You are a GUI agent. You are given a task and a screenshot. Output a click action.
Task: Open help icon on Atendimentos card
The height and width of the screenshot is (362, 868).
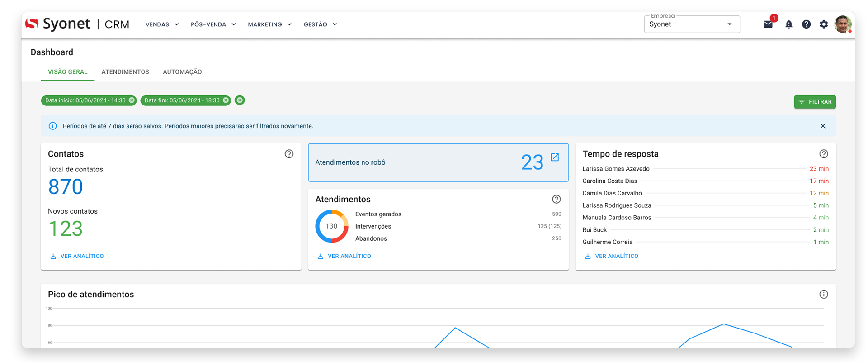point(557,199)
